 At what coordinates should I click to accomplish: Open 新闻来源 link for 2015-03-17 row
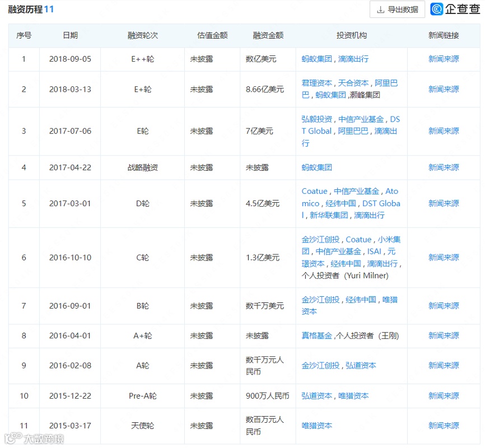click(x=444, y=426)
